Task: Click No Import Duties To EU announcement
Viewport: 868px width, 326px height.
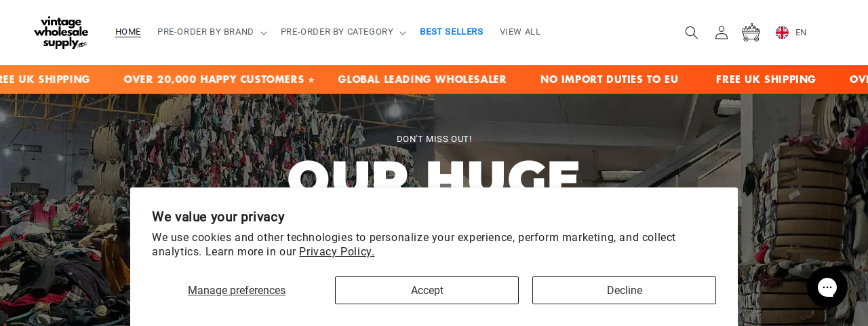Action: tap(609, 79)
